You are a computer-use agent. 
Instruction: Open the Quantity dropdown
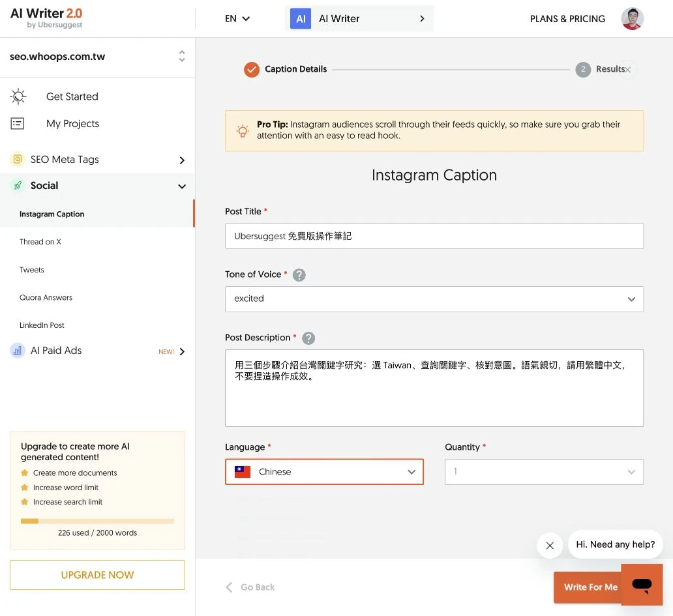coord(544,471)
